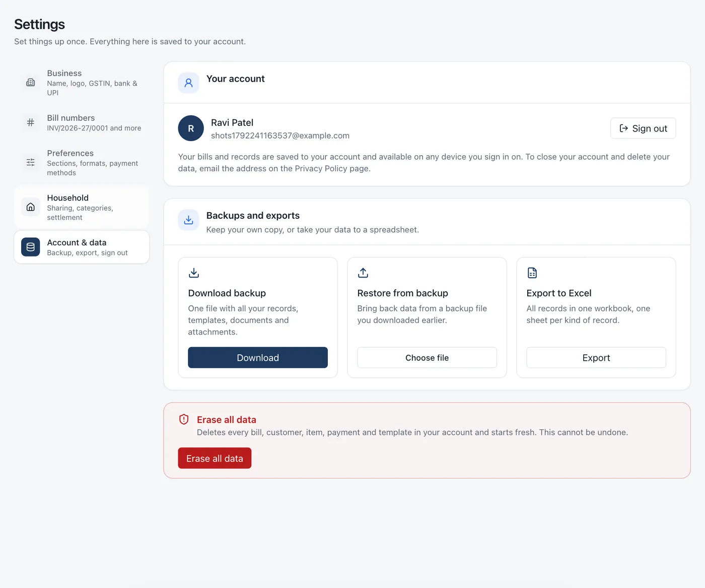Click the "Download backup" card title
Viewport: 705px width, 588px height.
tap(227, 293)
